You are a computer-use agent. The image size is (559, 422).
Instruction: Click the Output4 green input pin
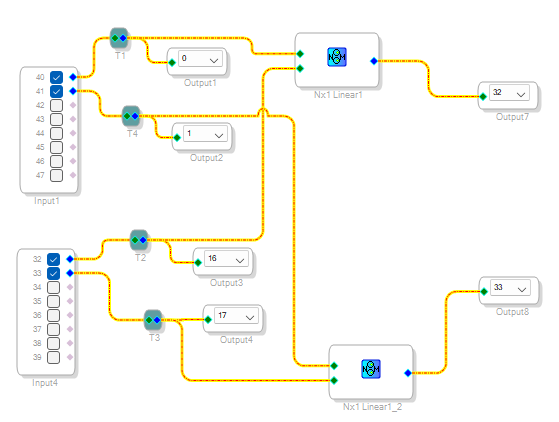[208, 319]
